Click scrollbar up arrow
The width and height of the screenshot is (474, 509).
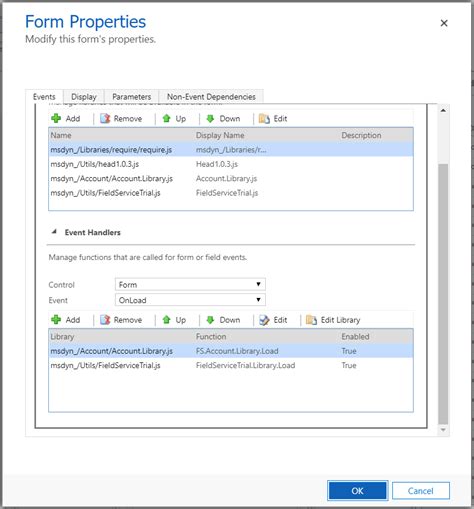[443, 110]
